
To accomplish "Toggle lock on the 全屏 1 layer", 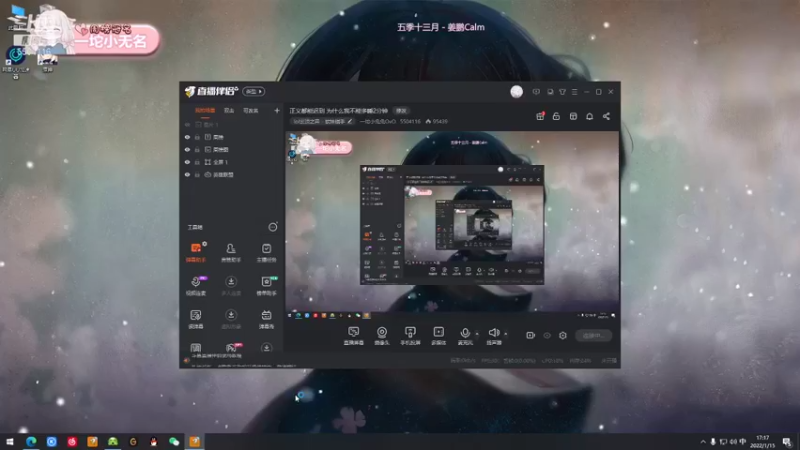I will (197, 162).
